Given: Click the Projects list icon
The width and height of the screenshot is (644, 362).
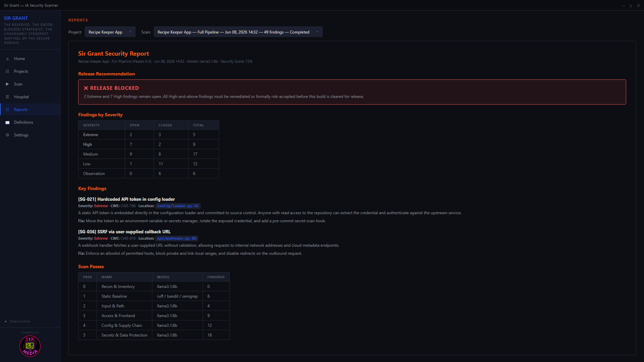Looking at the screenshot, I should coord(7,71).
